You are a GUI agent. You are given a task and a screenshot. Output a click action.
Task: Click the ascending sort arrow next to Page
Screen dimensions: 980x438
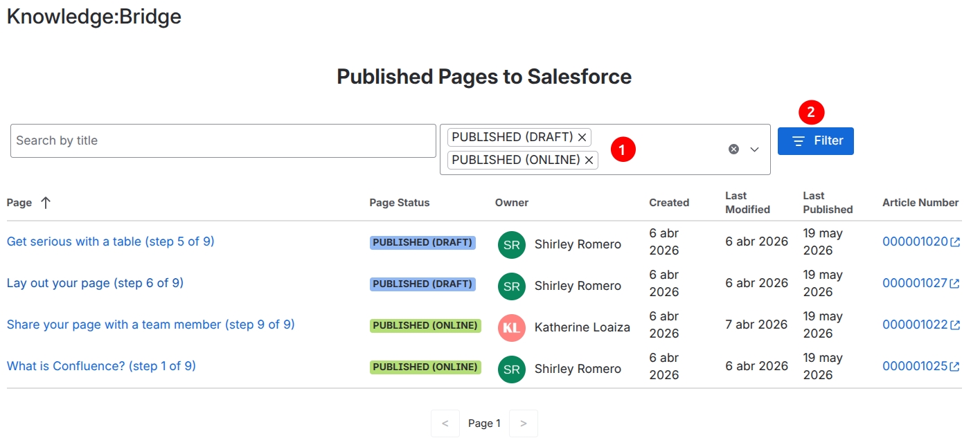[46, 203]
